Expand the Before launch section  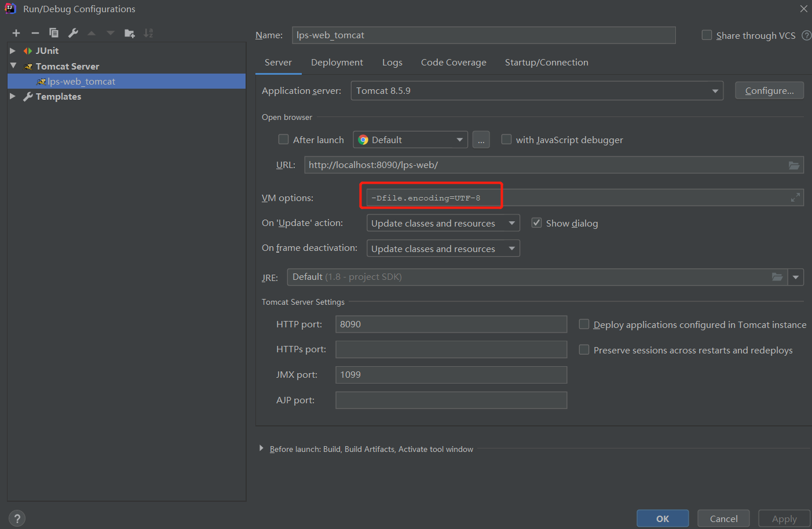[x=261, y=448]
